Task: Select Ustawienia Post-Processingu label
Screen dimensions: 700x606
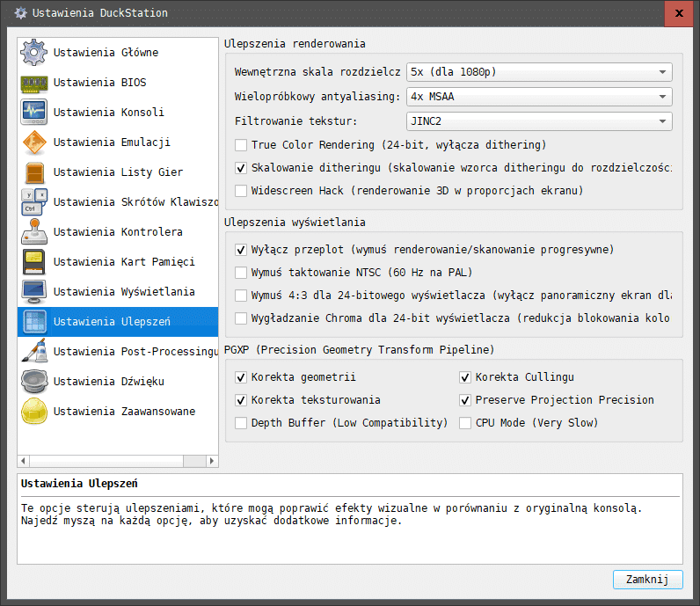Action: tap(135, 352)
